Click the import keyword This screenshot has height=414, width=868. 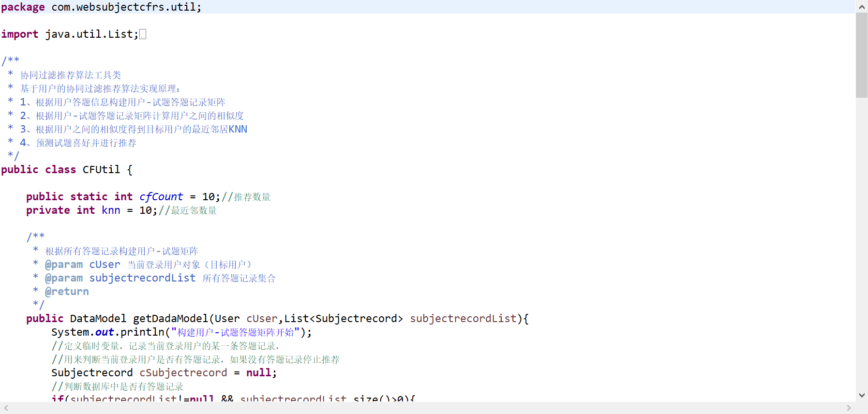20,34
